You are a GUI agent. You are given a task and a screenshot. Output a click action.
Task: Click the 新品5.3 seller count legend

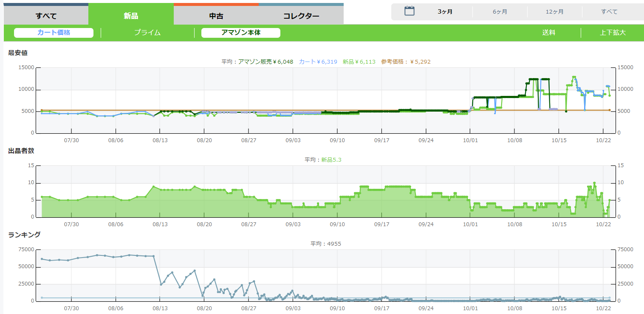click(x=331, y=160)
